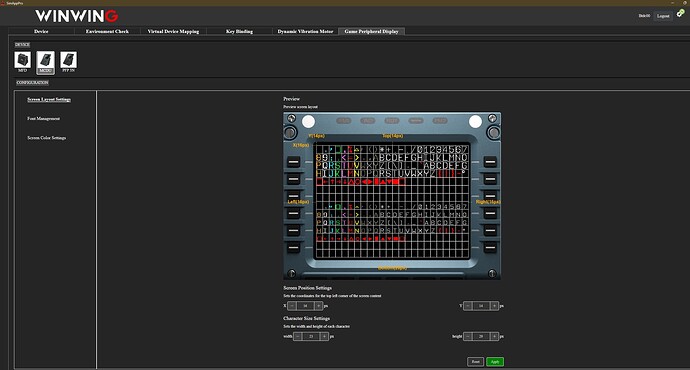Open the Key Binding tab
The image size is (690, 370).
tap(239, 31)
